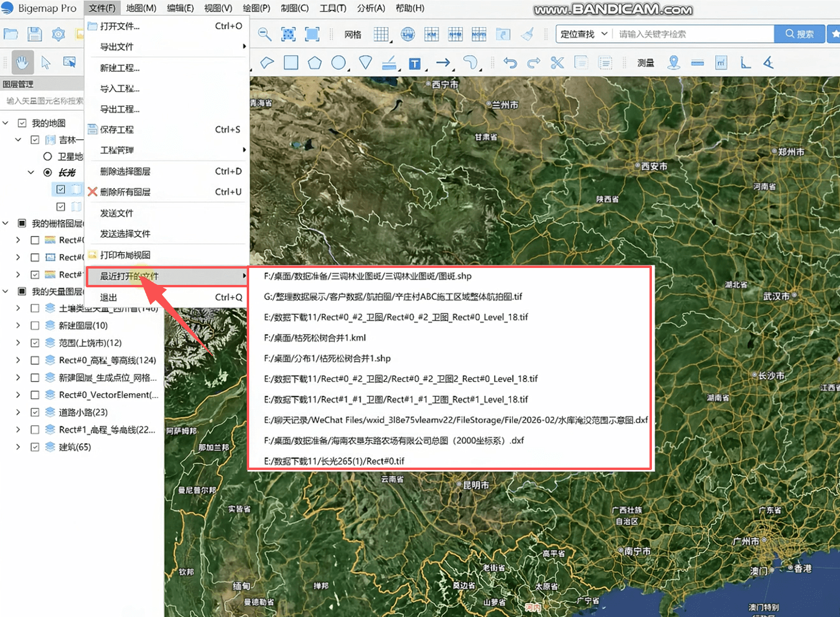
Task: Expand the 范围(上饶市)(12) layer node
Action: click(x=18, y=343)
